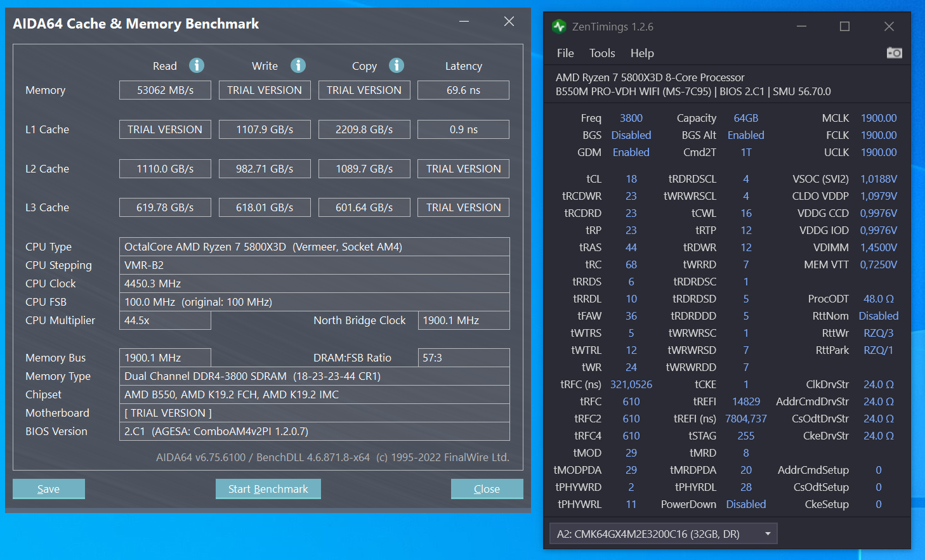Image resolution: width=925 pixels, height=560 pixels.
Task: Click the Save button in AIDA64
Action: (x=49, y=489)
